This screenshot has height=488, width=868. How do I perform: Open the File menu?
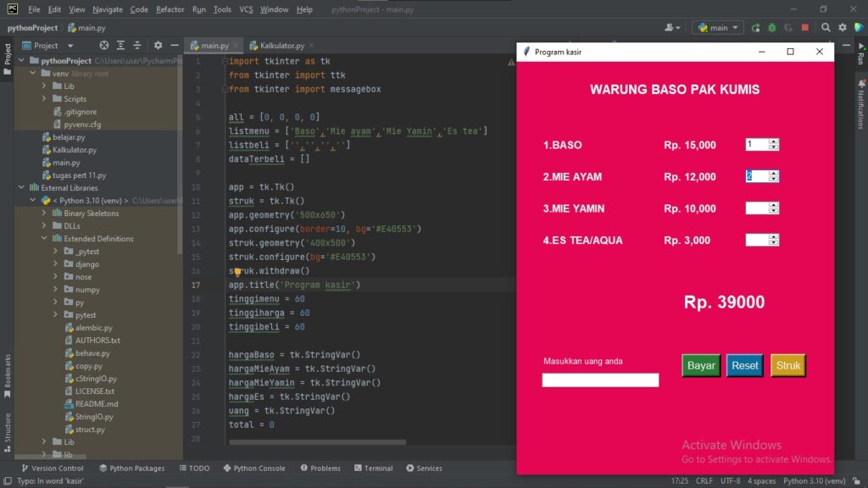34,9
